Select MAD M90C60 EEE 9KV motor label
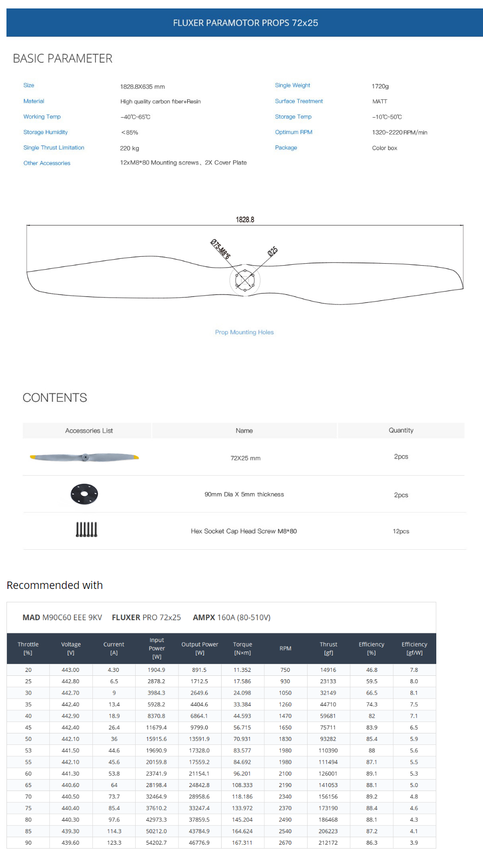 (62, 617)
